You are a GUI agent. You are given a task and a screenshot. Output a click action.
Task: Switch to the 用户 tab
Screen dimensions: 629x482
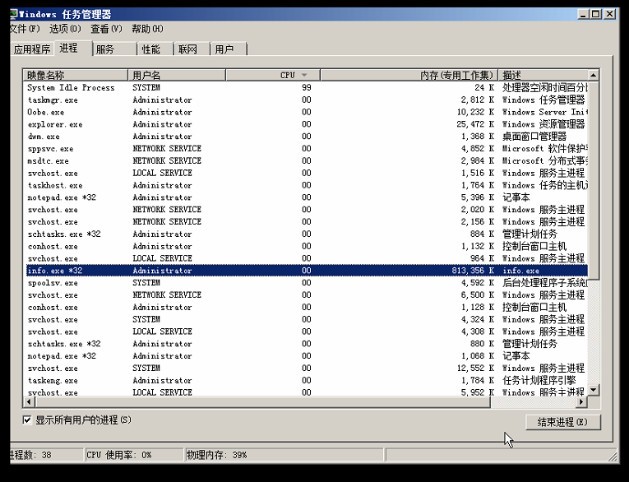point(229,49)
